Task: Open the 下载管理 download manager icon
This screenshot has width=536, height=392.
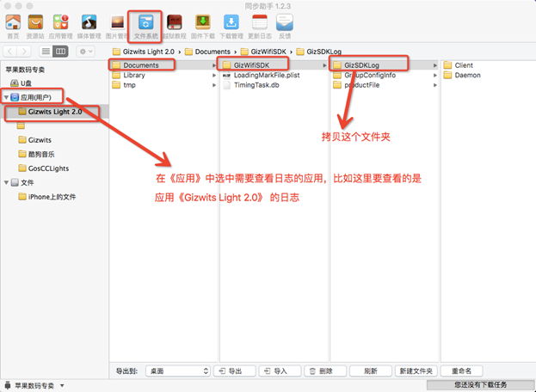Action: 231,26
